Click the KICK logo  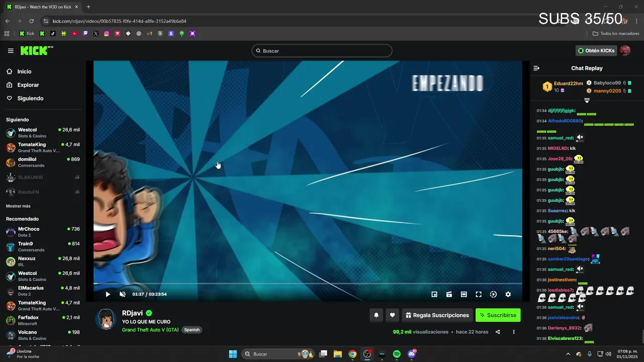[x=37, y=50]
